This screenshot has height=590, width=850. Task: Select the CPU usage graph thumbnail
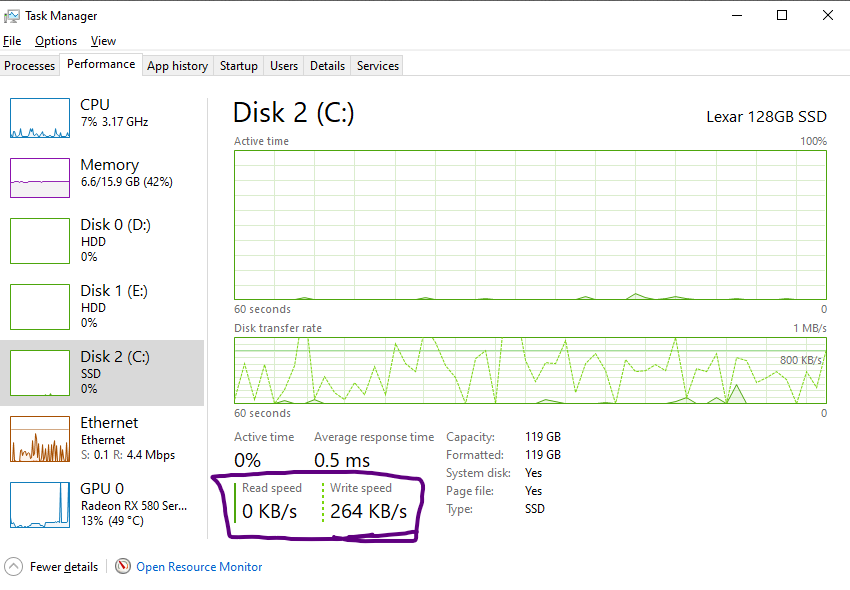click(39, 118)
